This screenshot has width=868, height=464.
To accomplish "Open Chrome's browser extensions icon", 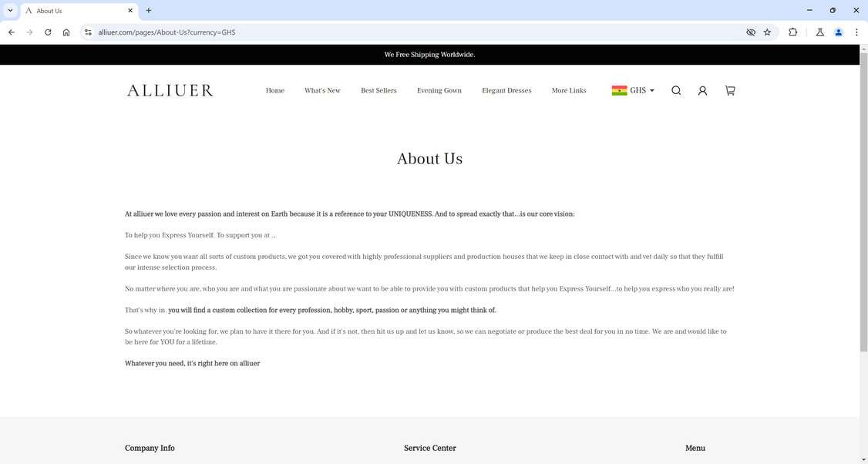I will (792, 32).
